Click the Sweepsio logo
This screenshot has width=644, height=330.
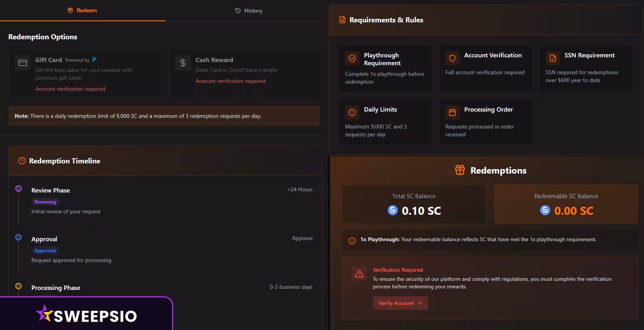point(86,315)
